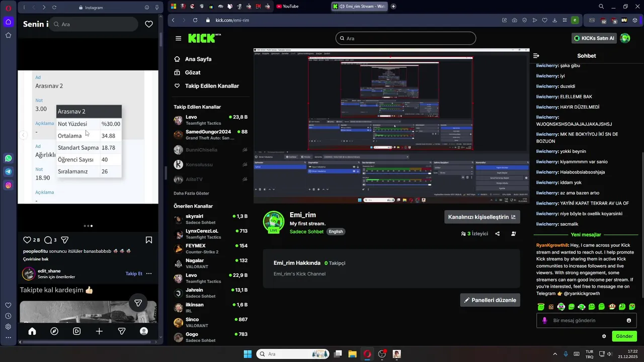The image size is (644, 362).
Task: Open Instagram in Opera sidebar
Action: pos(9,185)
